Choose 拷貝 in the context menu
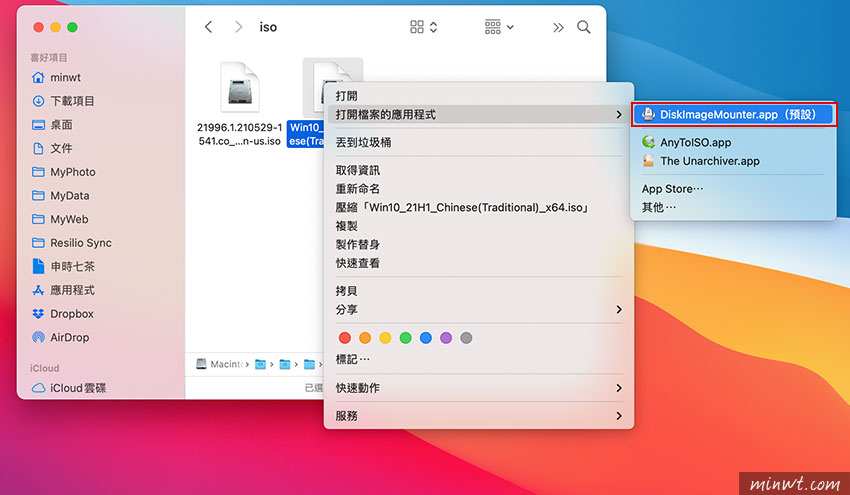The height and width of the screenshot is (495, 850). (x=479, y=291)
